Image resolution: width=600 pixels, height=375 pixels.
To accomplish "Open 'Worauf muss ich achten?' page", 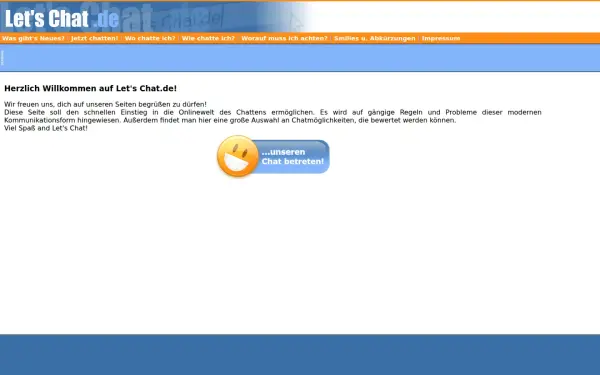I will click(284, 38).
